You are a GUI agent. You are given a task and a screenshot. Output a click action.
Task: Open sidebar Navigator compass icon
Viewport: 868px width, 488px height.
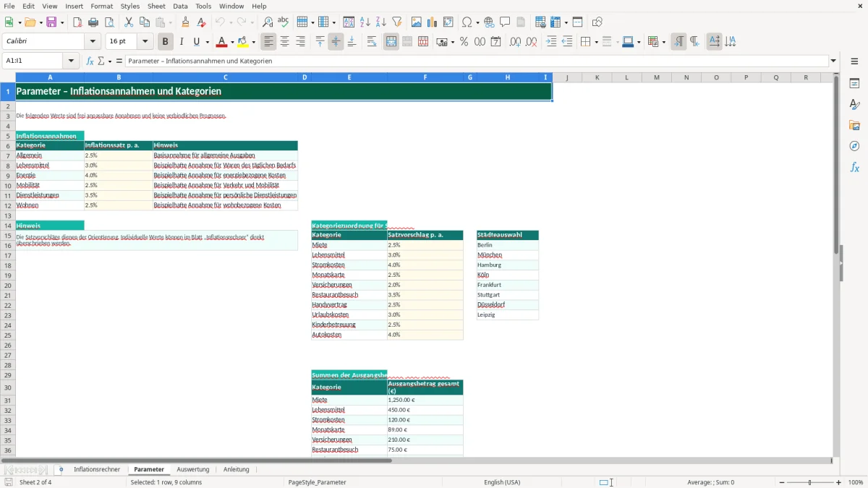855,146
